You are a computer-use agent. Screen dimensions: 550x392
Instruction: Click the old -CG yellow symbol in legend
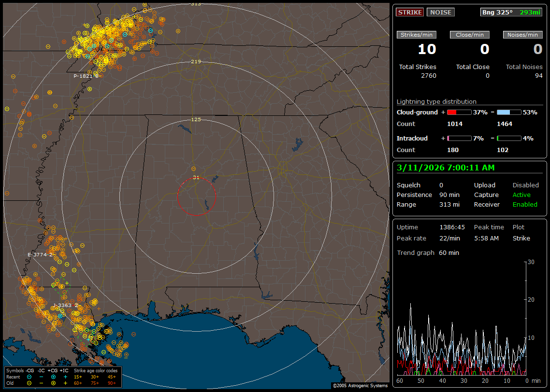click(x=29, y=383)
